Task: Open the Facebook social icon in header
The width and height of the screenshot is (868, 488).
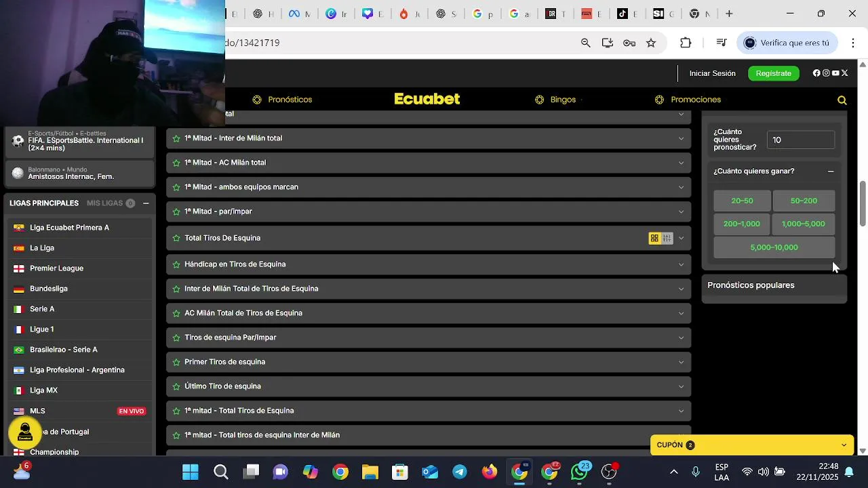Action: (x=816, y=73)
